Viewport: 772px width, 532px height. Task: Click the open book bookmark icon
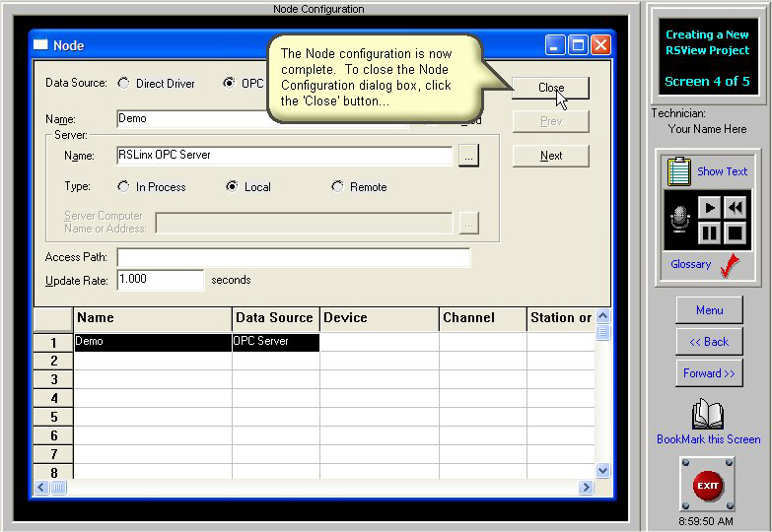[x=708, y=415]
